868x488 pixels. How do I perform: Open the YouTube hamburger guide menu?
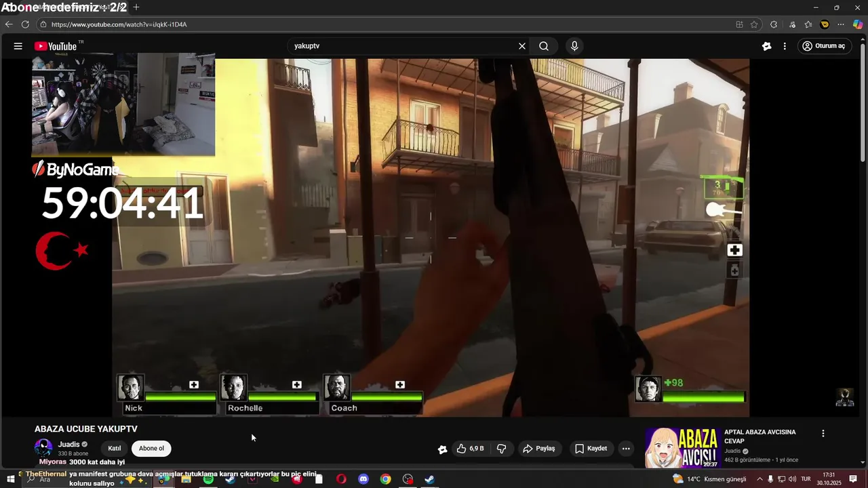[x=18, y=46]
